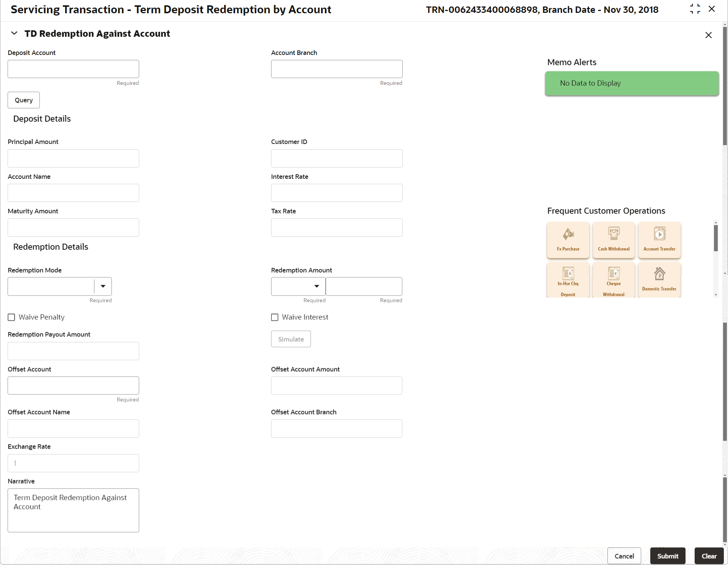Open the Cash Withdrawal operation tile
Viewport: 728px width, 565px height.
(613, 239)
